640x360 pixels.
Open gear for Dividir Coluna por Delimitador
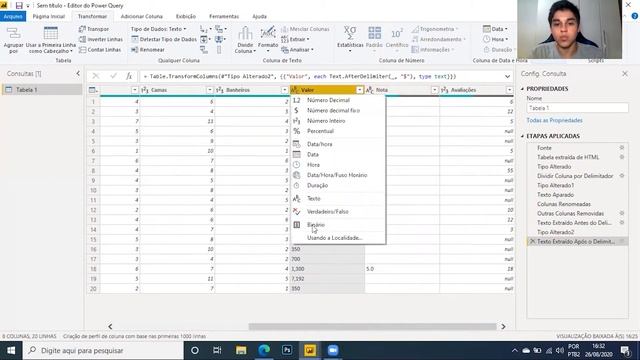[x=622, y=176]
